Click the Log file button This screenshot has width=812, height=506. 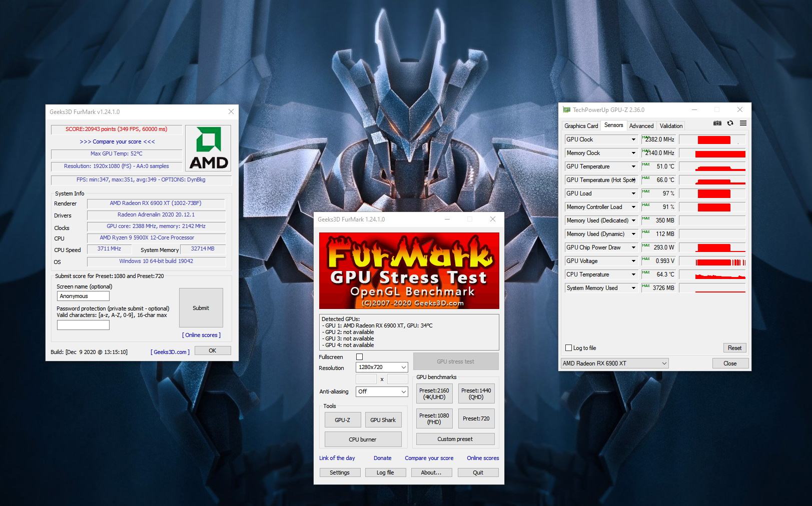click(x=385, y=472)
